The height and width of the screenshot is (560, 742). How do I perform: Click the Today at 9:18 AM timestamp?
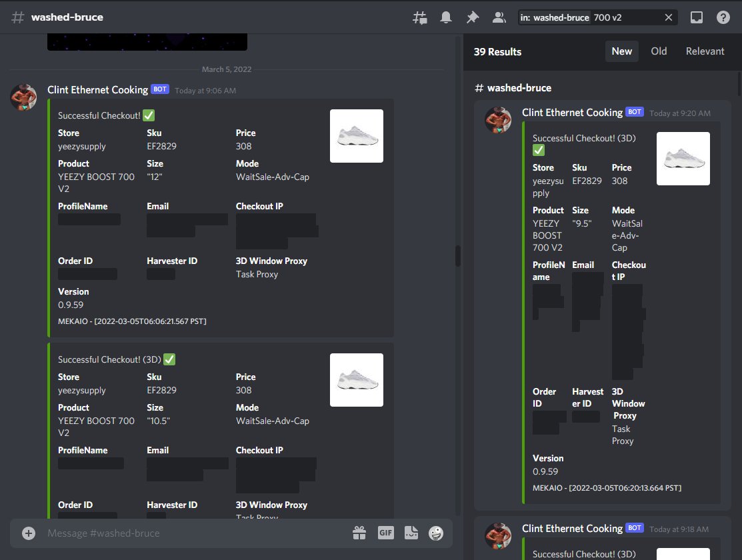tap(679, 529)
